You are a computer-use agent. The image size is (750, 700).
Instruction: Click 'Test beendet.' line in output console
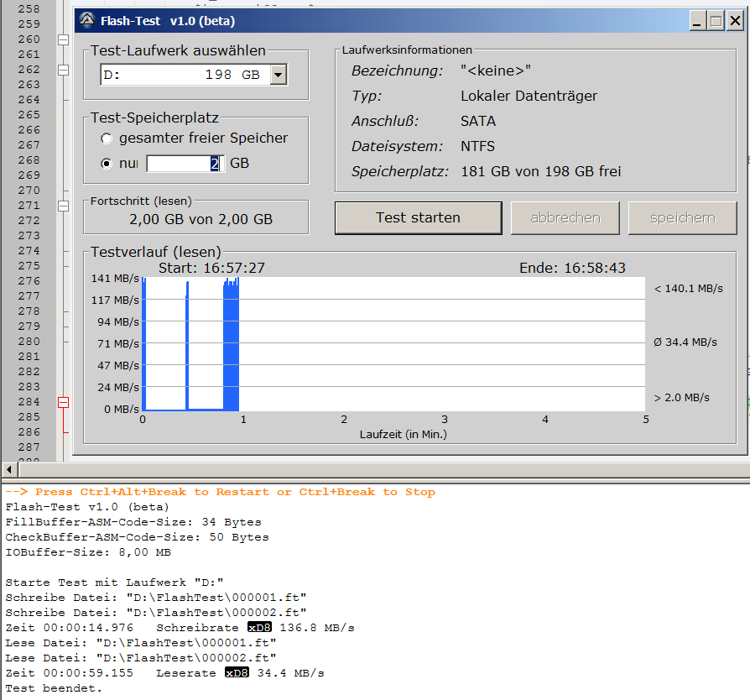click(54, 688)
